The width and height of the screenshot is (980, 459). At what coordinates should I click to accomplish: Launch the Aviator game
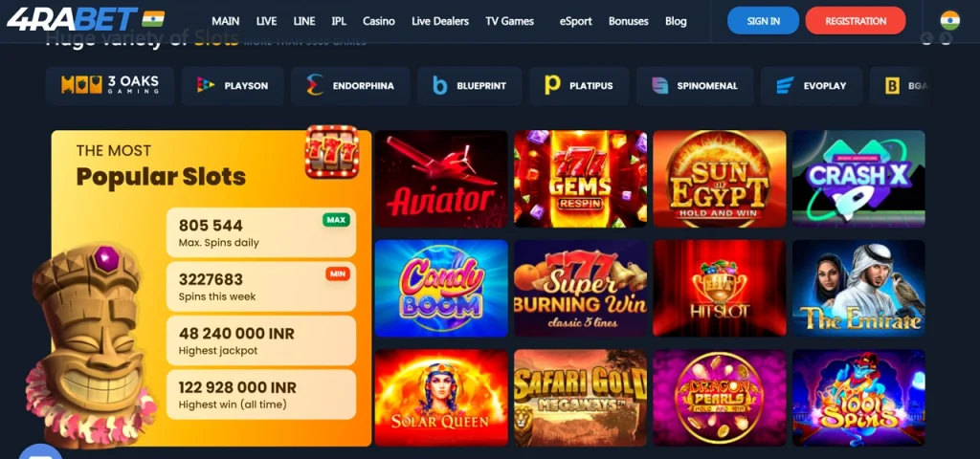[x=441, y=179]
